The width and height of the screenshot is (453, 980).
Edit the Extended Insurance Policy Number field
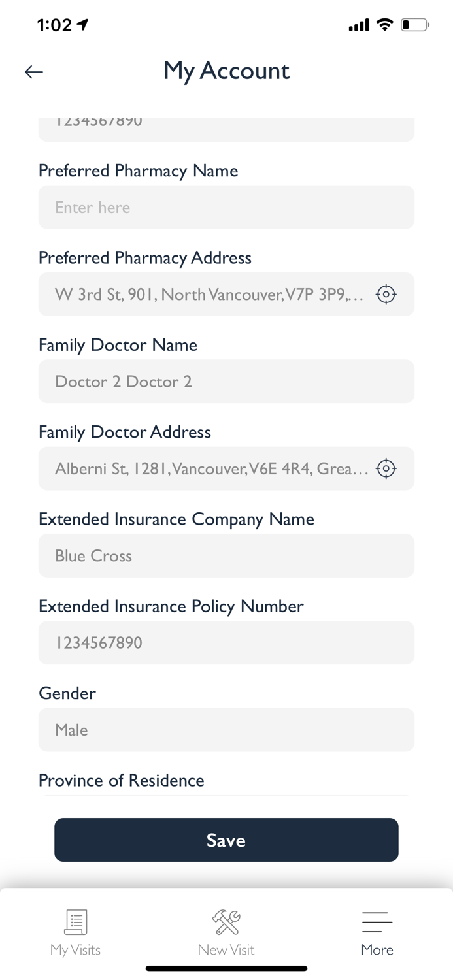coord(226,643)
